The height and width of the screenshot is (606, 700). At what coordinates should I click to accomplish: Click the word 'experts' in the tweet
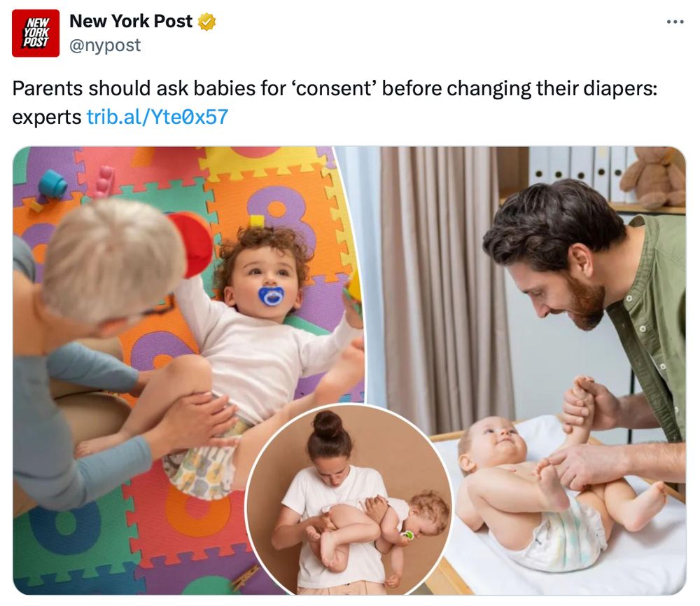[x=46, y=118]
